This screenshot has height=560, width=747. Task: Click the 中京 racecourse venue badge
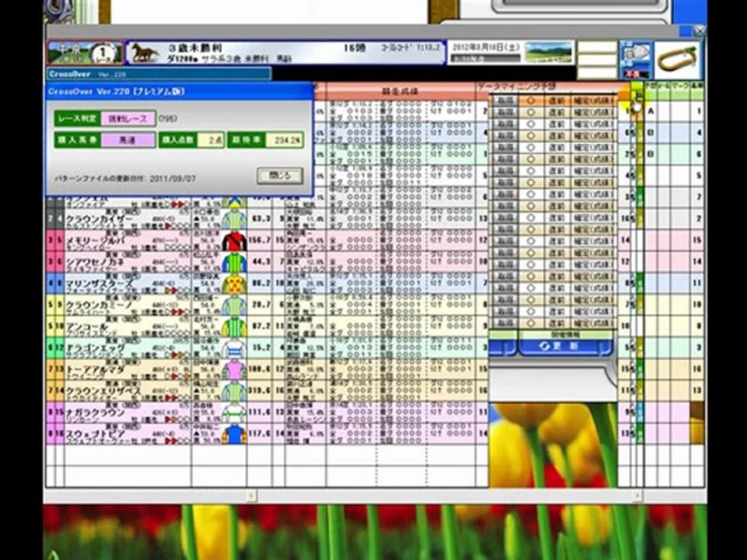pos(69,53)
